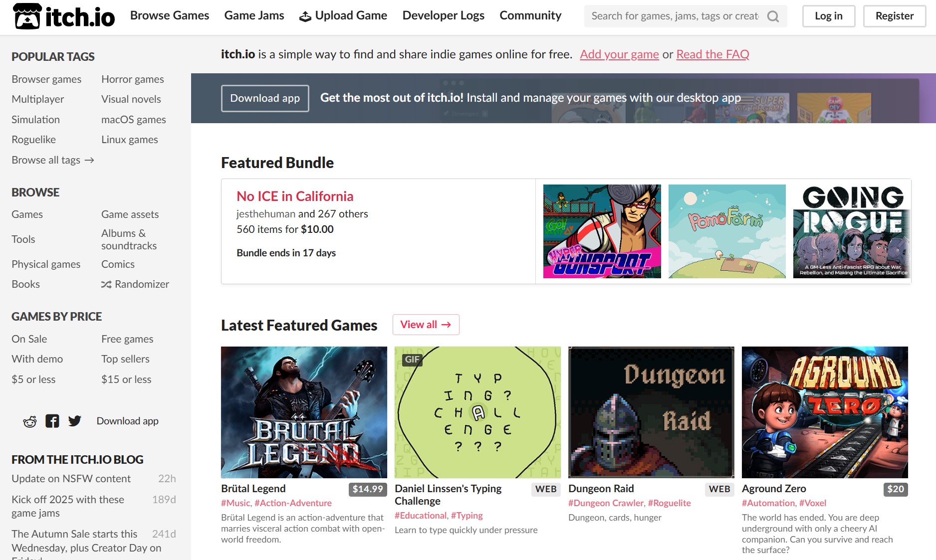Open the Linux games tag
This screenshot has width=936, height=560.
[130, 140]
